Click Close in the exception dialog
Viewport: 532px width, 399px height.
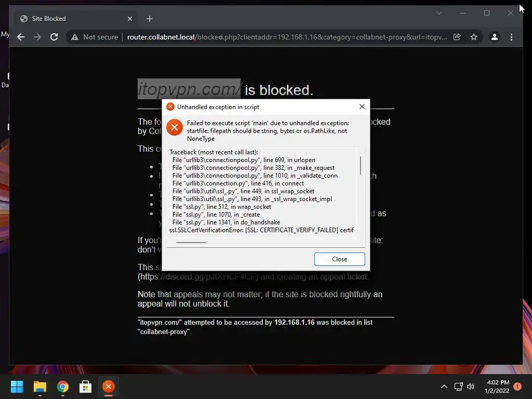340,259
